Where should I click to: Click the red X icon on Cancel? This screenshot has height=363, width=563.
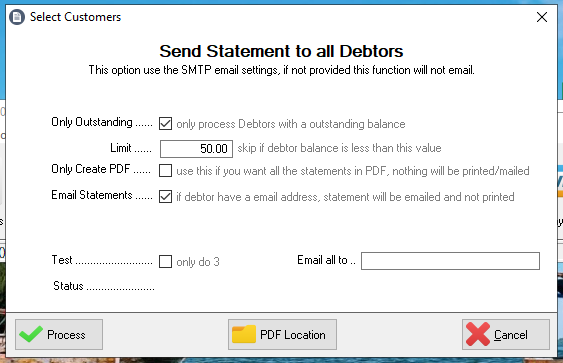click(478, 334)
